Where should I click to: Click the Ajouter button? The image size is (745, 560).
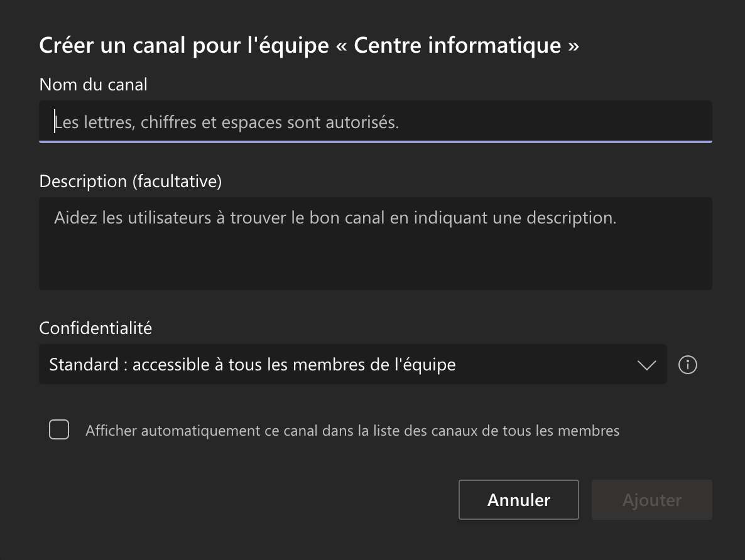[651, 500]
